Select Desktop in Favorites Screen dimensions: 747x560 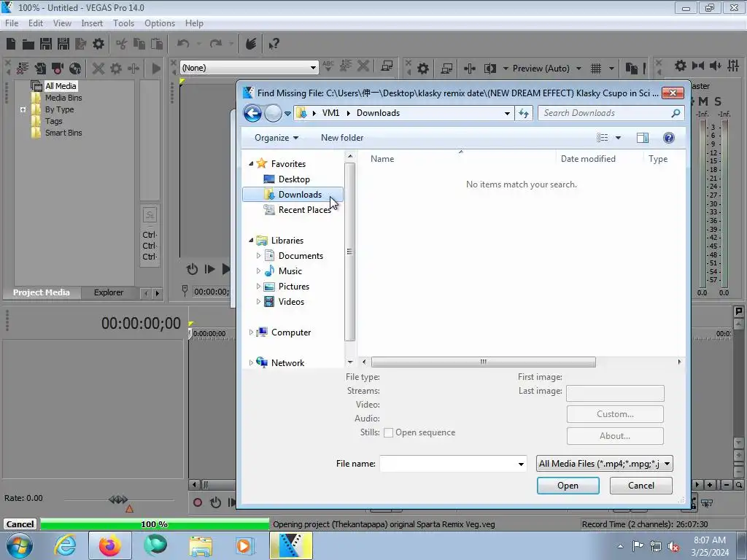click(293, 179)
